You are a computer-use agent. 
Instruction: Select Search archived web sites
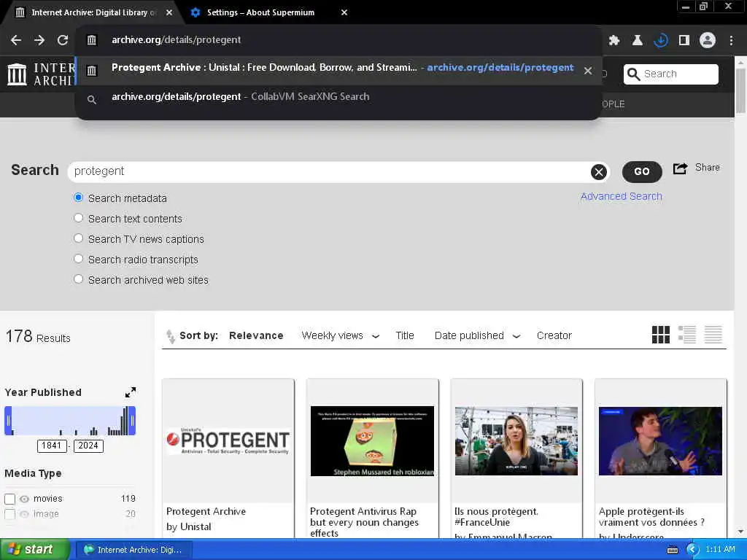click(x=79, y=279)
